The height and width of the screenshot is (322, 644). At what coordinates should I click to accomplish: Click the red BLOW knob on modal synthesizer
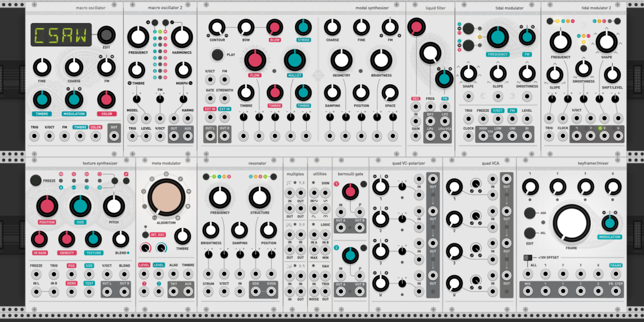pyautogui.click(x=275, y=28)
